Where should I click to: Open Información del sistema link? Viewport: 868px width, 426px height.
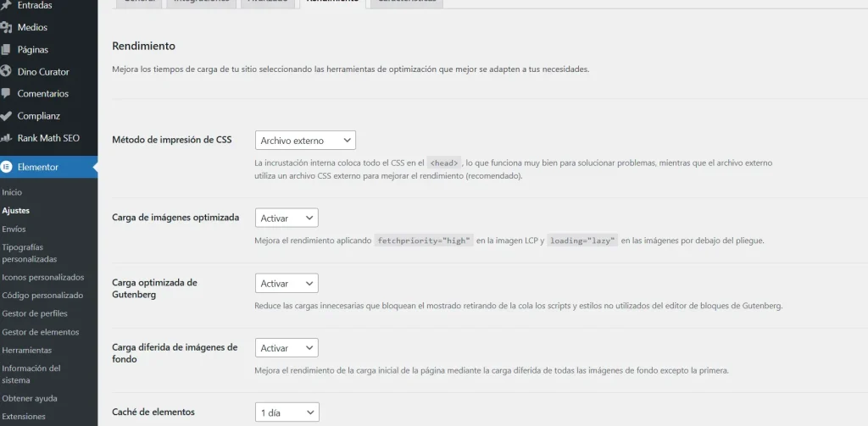[x=31, y=374]
